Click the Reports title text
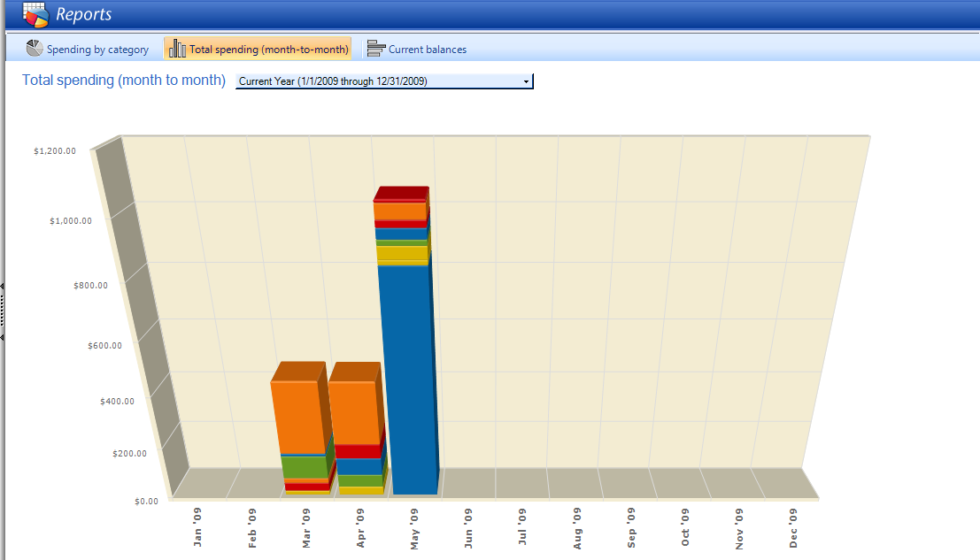 84,14
